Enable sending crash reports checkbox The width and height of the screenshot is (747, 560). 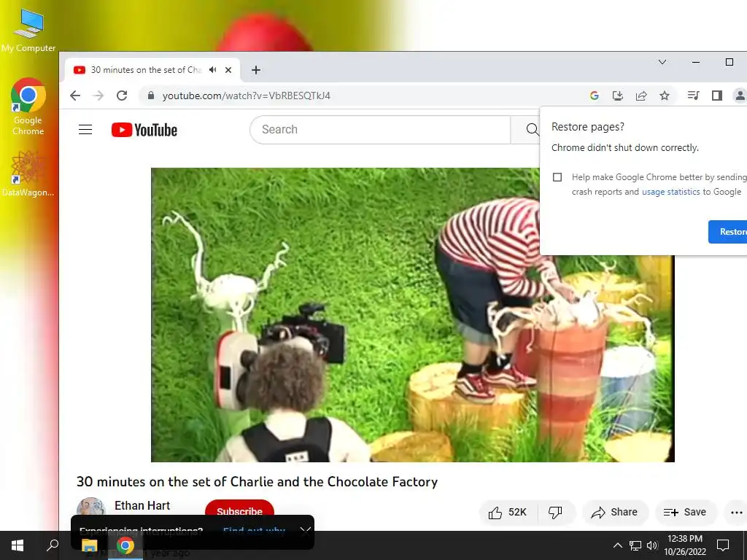point(557,177)
